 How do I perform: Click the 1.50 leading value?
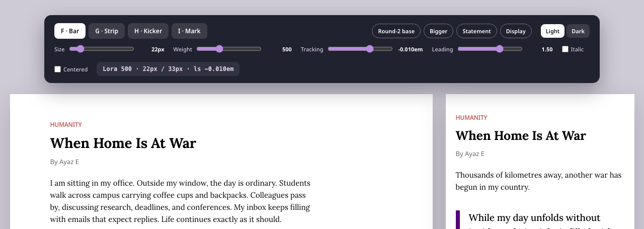(547, 49)
